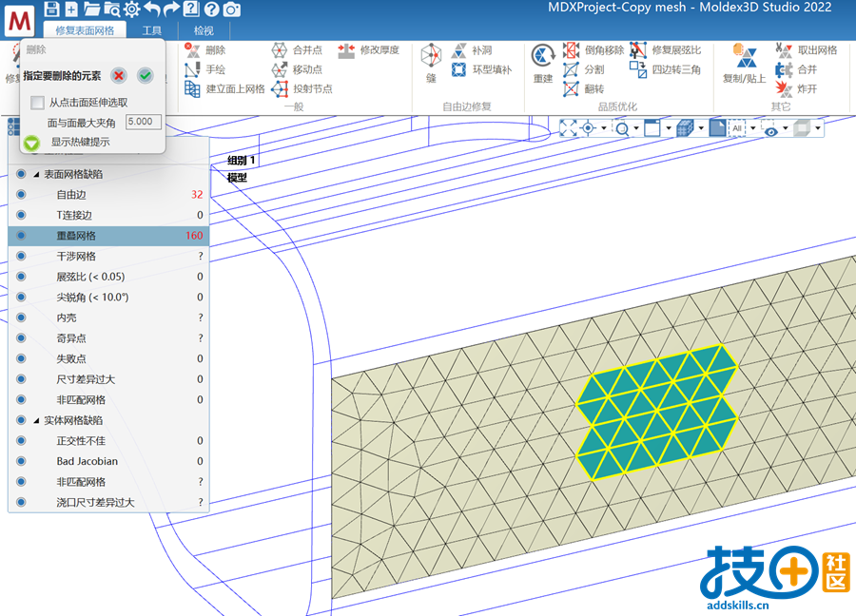
Task: Toggle the blue dot beside 奇异点
Action: [x=21, y=337]
